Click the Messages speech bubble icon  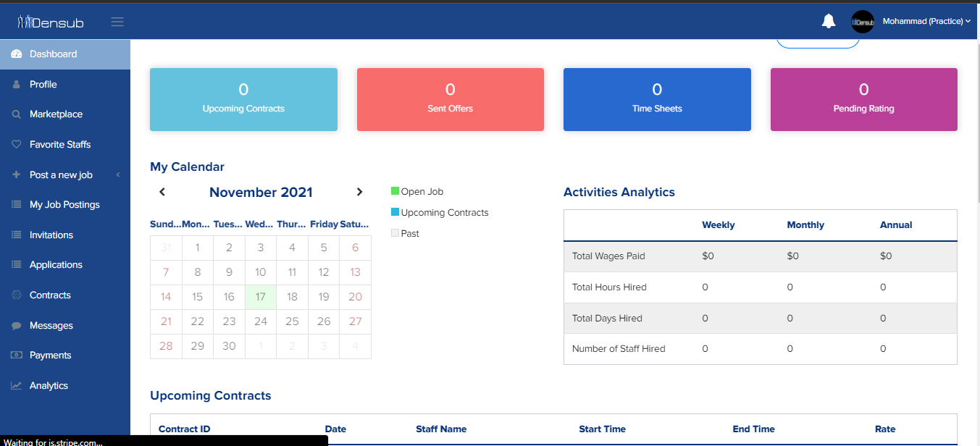pos(17,326)
